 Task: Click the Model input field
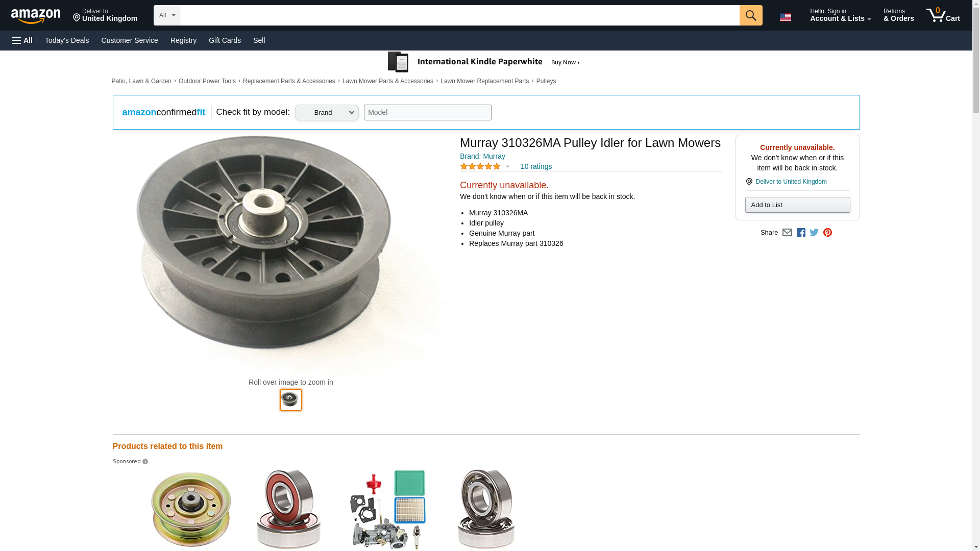click(x=427, y=113)
